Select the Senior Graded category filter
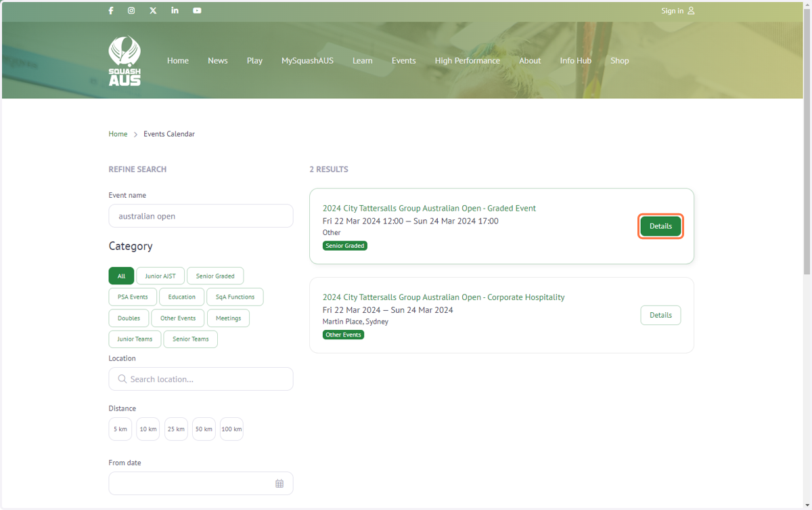Screen dimensions: 812x510 coord(215,276)
